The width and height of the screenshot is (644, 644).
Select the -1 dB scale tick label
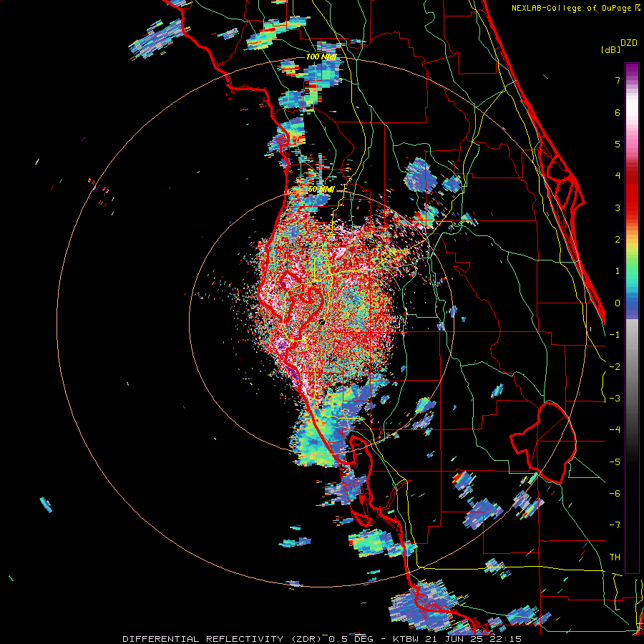click(x=615, y=335)
